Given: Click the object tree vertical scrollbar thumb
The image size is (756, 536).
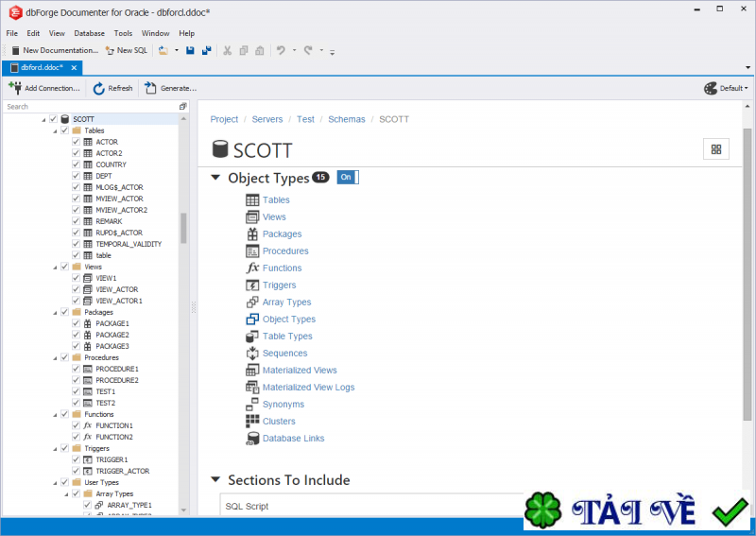Looking at the screenshot, I should [183, 228].
